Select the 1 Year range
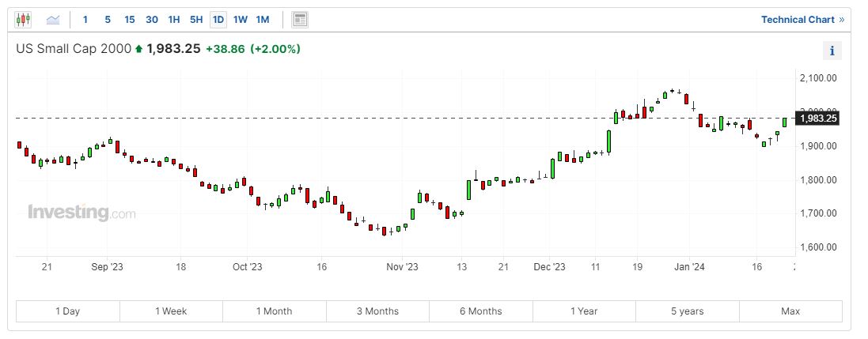Viewport: 868px width, 339px height. 584,311
